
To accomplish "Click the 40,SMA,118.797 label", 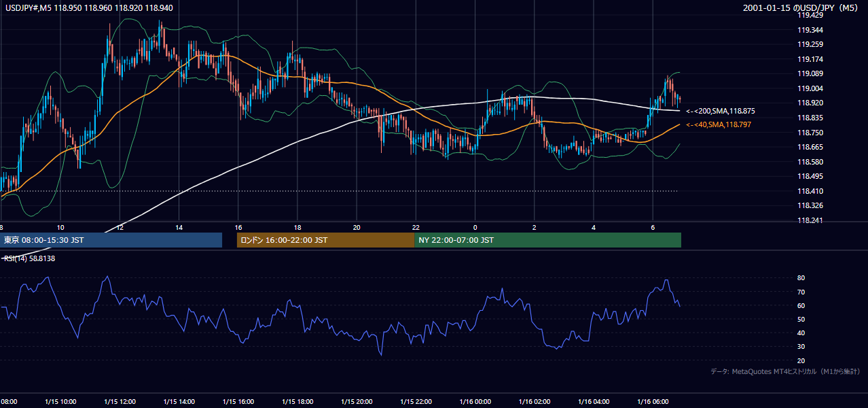I will [x=719, y=124].
